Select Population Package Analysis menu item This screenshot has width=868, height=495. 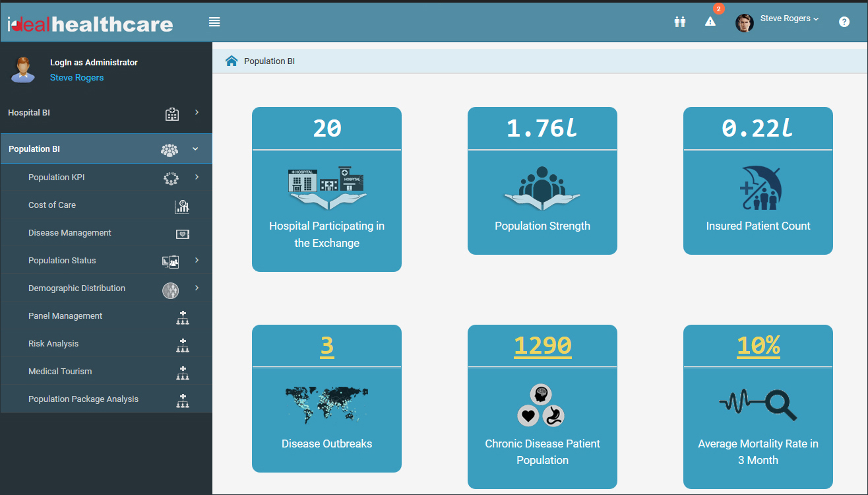point(83,399)
